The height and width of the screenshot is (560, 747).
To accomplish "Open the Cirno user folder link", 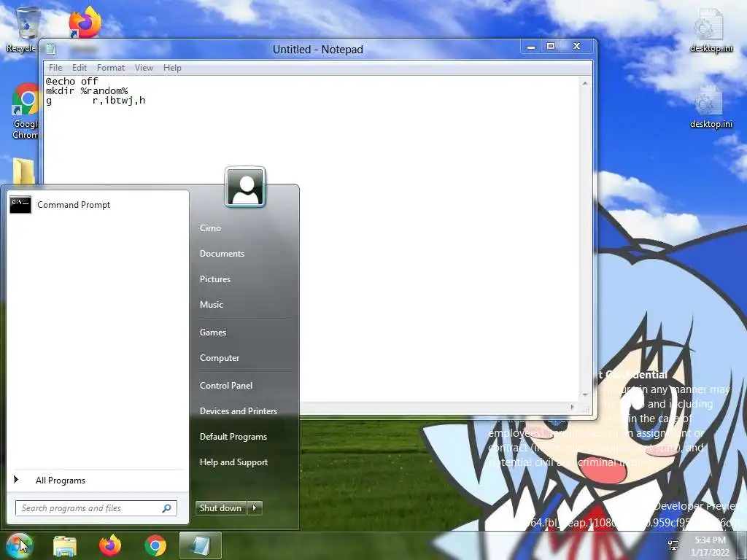I will coord(210,228).
